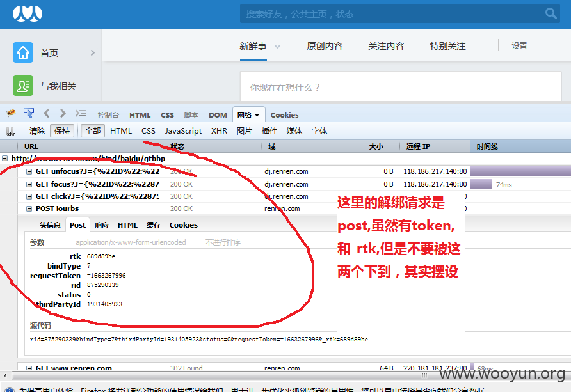Image resolution: width=571 pixels, height=392 pixels.
Task: Filter network by 媒体
Action: 294,131
